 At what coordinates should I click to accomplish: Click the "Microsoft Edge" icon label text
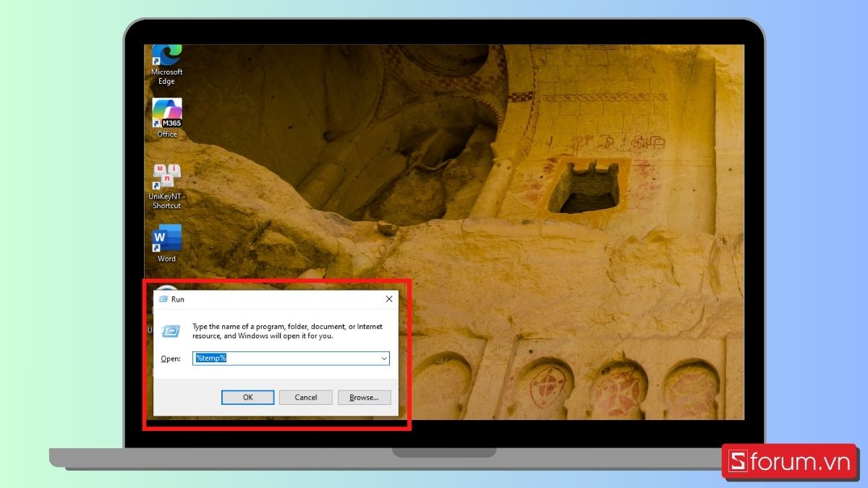(166, 77)
